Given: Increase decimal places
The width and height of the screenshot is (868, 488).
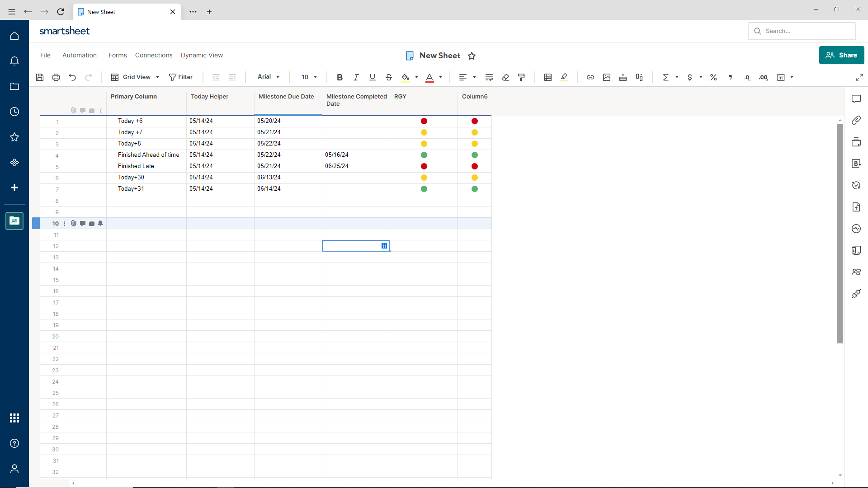Looking at the screenshot, I should pyautogui.click(x=764, y=77).
